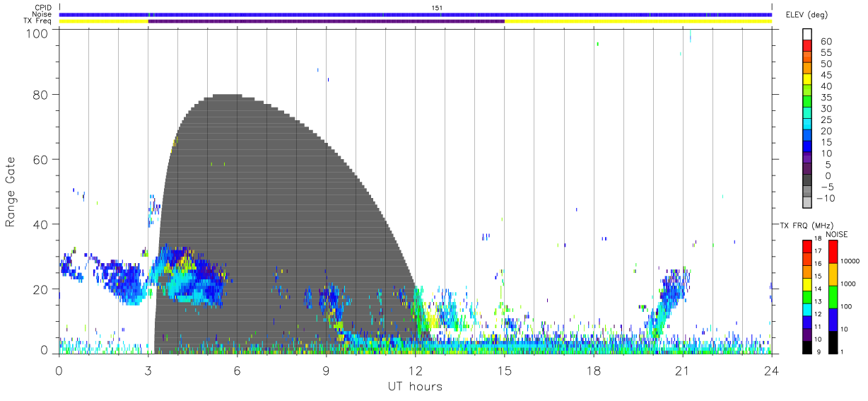Click the light gray bottom swatch of ELEV colorbar

(x=807, y=202)
